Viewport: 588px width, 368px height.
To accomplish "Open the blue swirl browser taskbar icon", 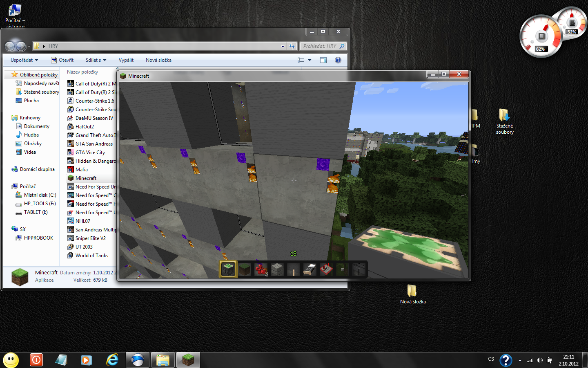I will pyautogui.click(x=138, y=360).
